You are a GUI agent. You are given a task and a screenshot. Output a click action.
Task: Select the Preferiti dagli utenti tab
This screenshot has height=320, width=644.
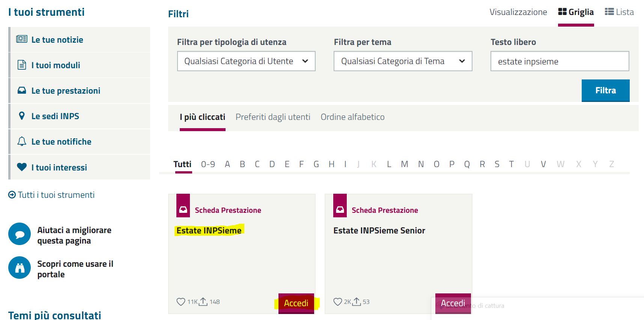click(x=273, y=117)
